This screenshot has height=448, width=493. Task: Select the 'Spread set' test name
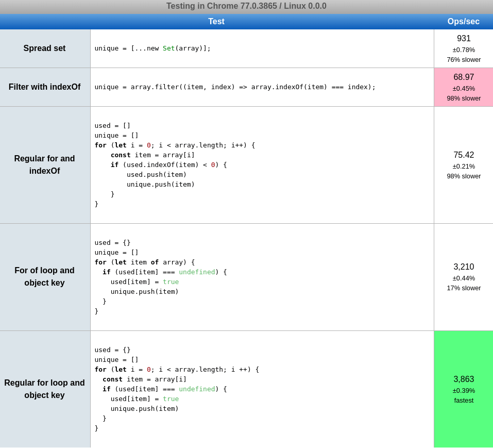44,48
